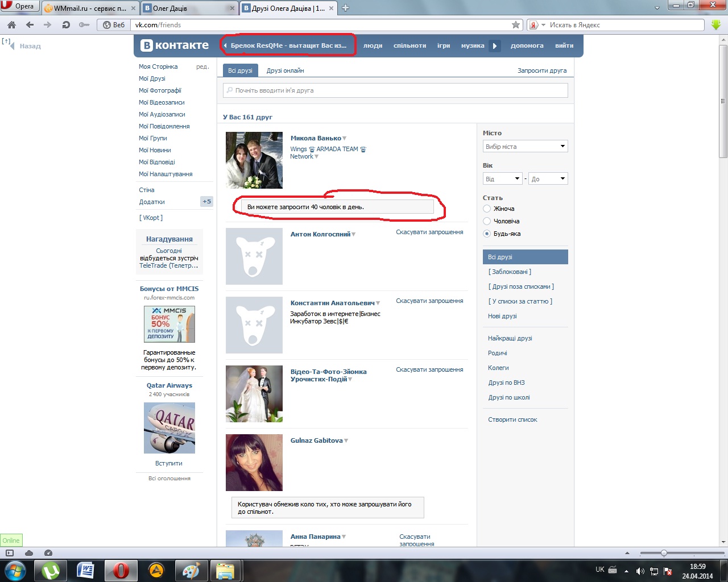Screen dimensions: 728x582
Task: Select the Будь-яка gender radio button
Action: tap(487, 234)
